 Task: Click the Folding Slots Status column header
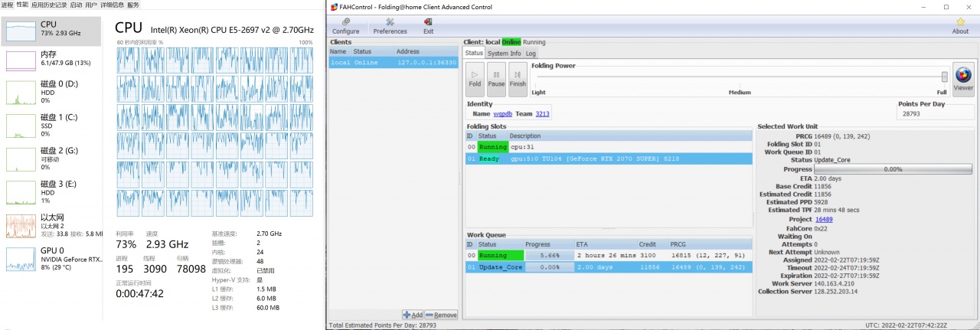[492, 136]
